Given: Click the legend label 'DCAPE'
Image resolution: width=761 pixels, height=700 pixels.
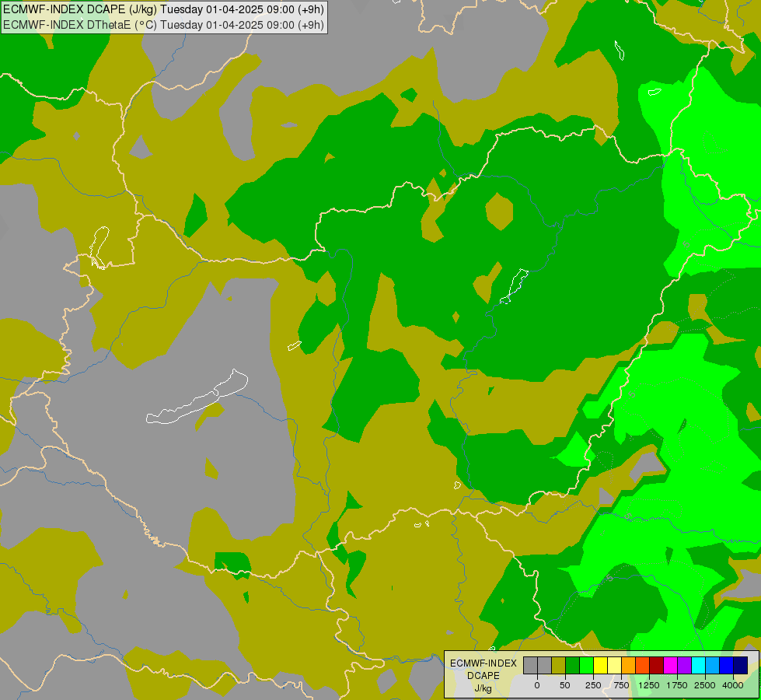Looking at the screenshot, I should pyautogui.click(x=483, y=675).
